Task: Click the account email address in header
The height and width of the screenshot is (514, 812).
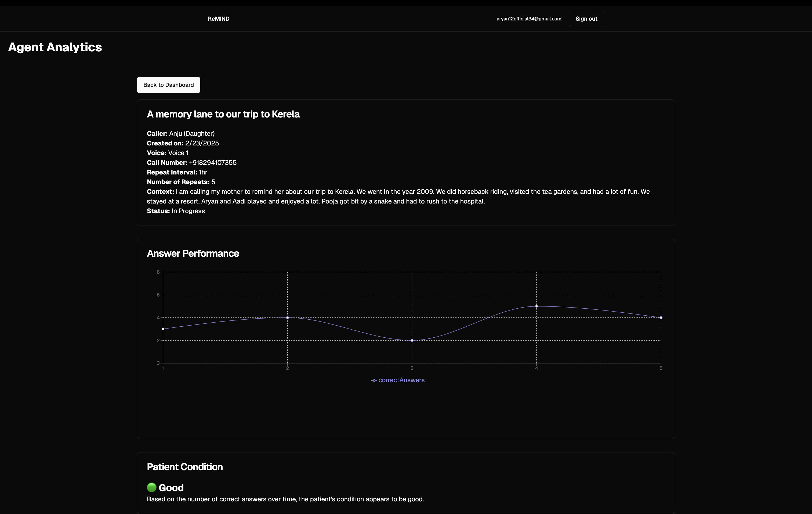Action: point(529,19)
